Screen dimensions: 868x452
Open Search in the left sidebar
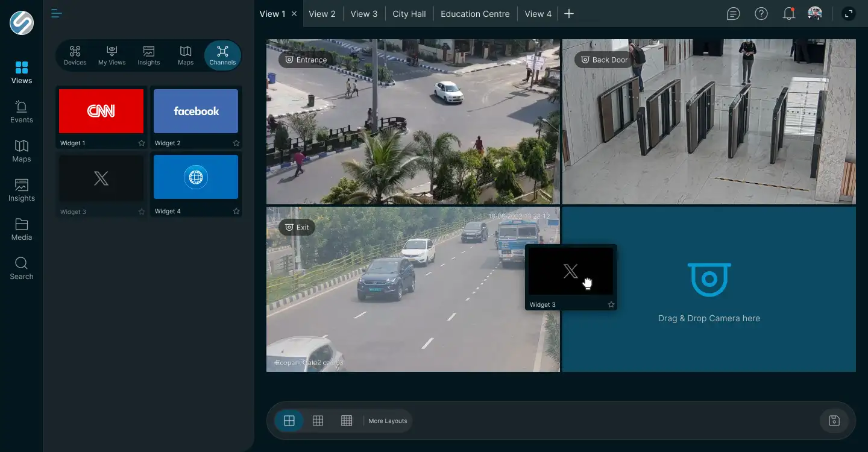pyautogui.click(x=21, y=268)
